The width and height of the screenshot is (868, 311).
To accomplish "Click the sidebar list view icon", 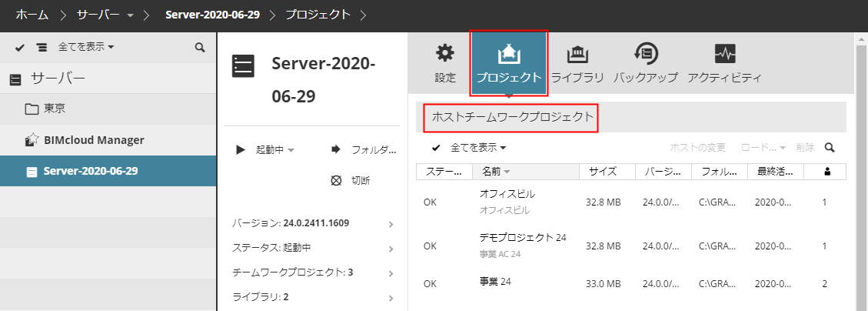I will tap(42, 48).
